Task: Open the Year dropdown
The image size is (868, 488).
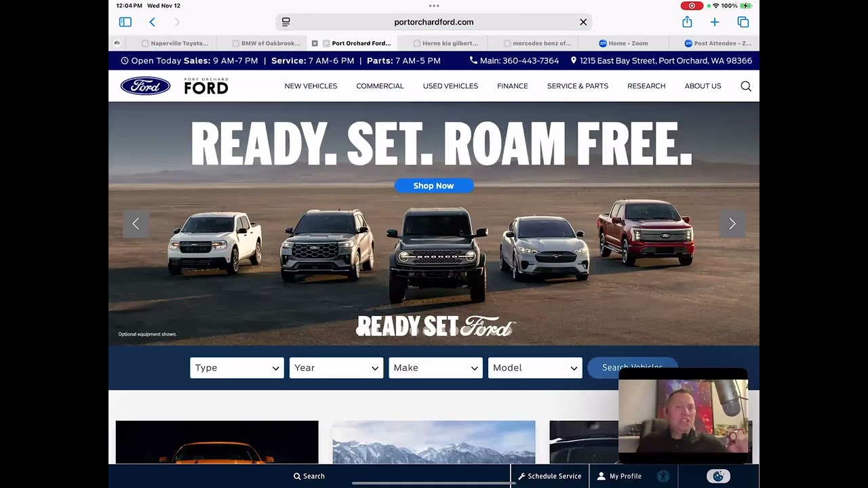Action: click(x=336, y=367)
